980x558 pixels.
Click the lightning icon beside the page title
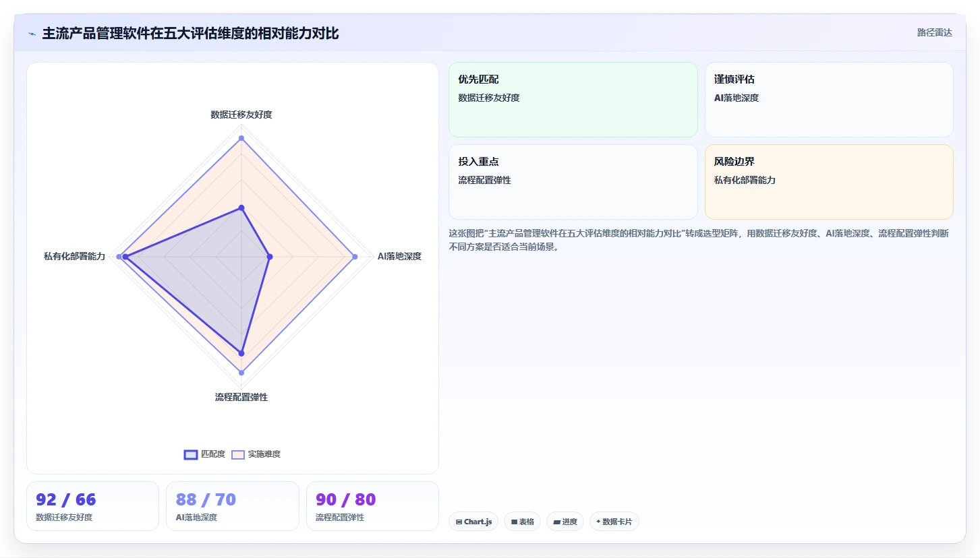point(32,34)
